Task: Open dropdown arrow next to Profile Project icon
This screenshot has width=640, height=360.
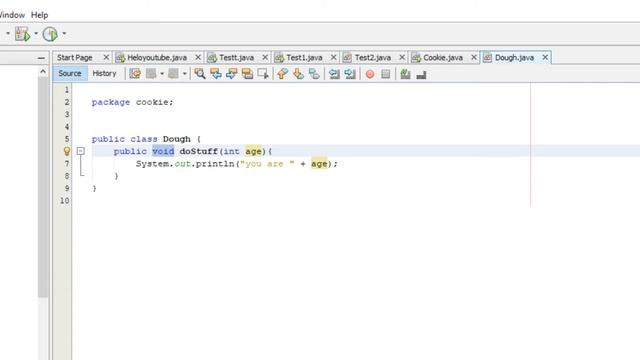Action: coord(64,33)
